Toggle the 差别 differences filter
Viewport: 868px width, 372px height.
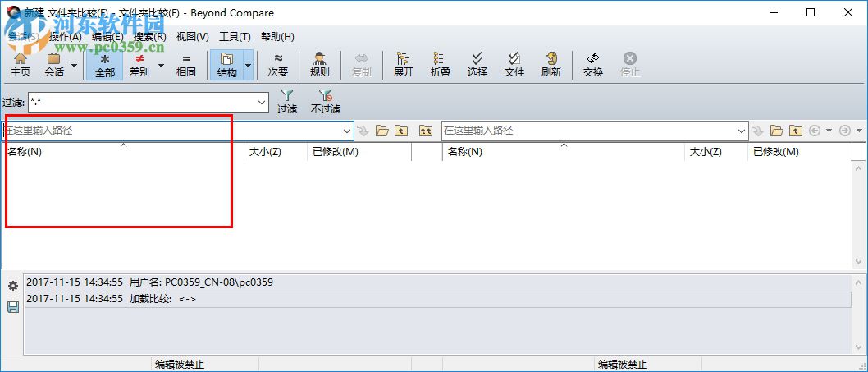point(139,65)
